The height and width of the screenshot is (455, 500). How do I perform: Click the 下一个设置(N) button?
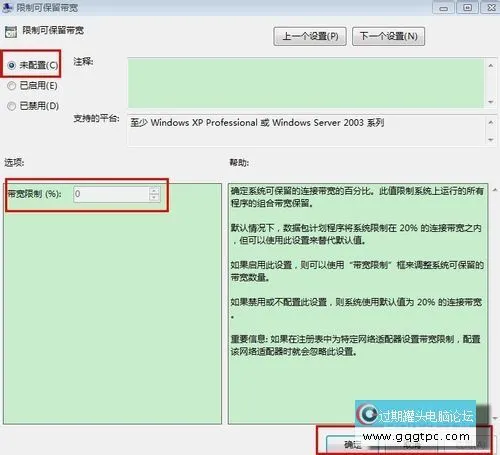(x=388, y=36)
